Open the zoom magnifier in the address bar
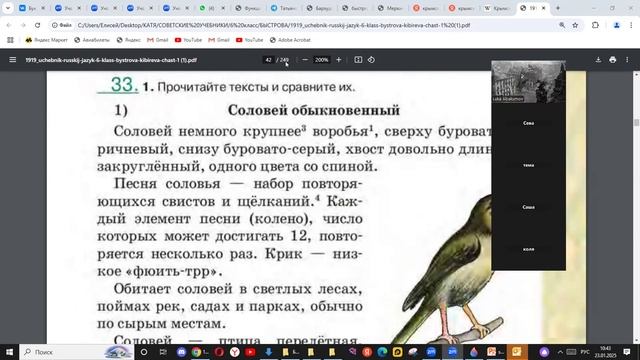Image resolution: width=640 pixels, height=360 pixels. 562,25
